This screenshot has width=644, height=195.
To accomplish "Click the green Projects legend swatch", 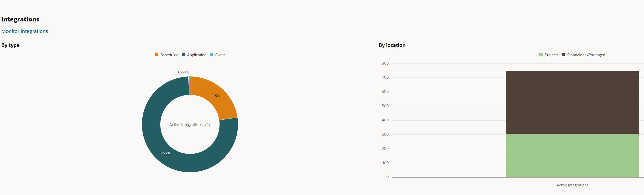I will (x=541, y=55).
